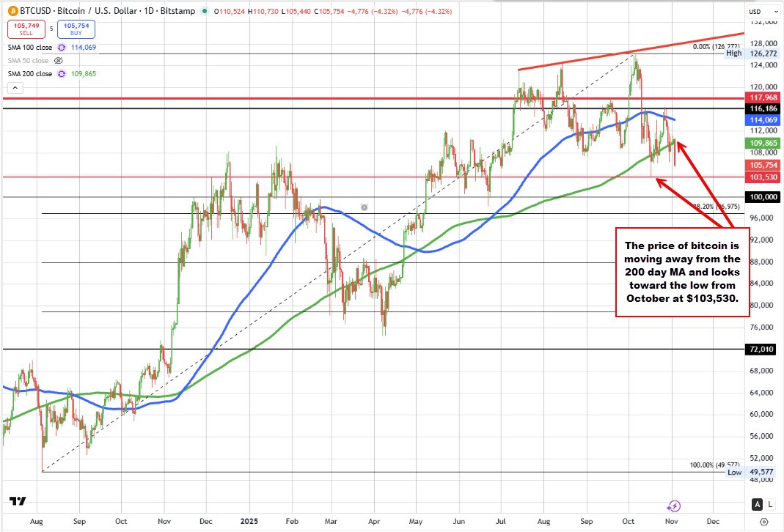Click the red-bordered bitcoin annotation text box

[x=682, y=272]
